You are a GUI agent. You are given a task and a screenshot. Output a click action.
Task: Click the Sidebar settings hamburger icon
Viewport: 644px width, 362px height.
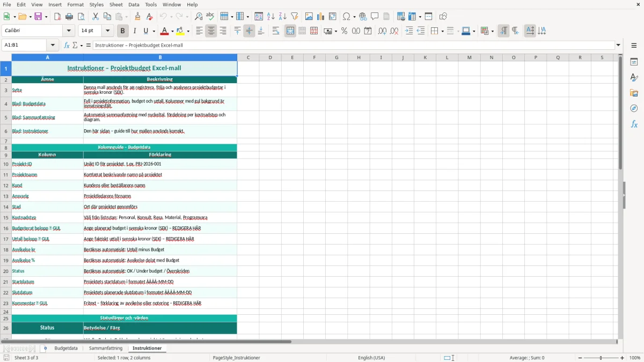(634, 46)
